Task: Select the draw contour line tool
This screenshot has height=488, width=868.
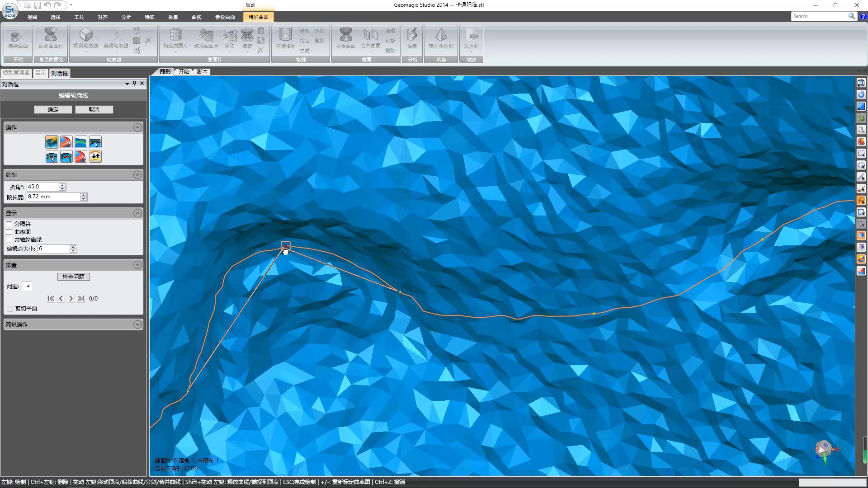Action: 52,142
